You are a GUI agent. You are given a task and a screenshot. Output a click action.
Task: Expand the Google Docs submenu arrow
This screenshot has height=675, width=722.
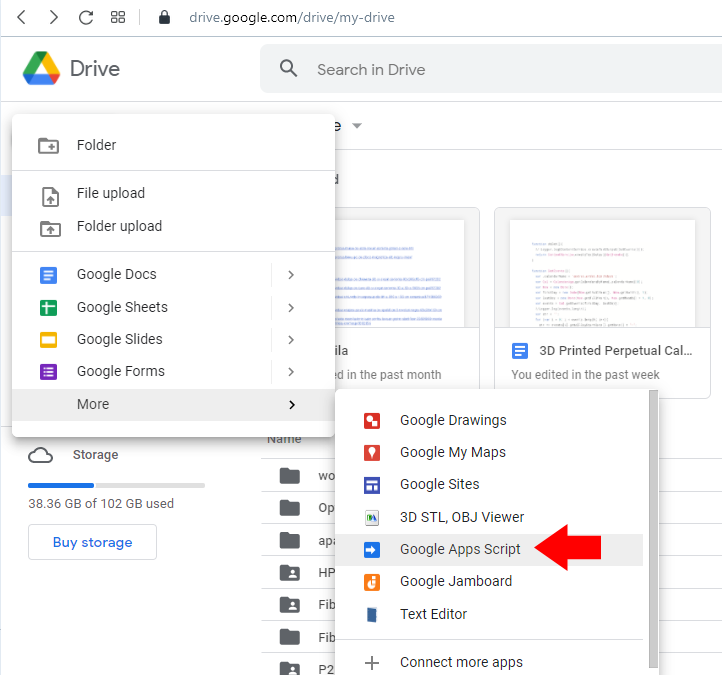(x=291, y=275)
